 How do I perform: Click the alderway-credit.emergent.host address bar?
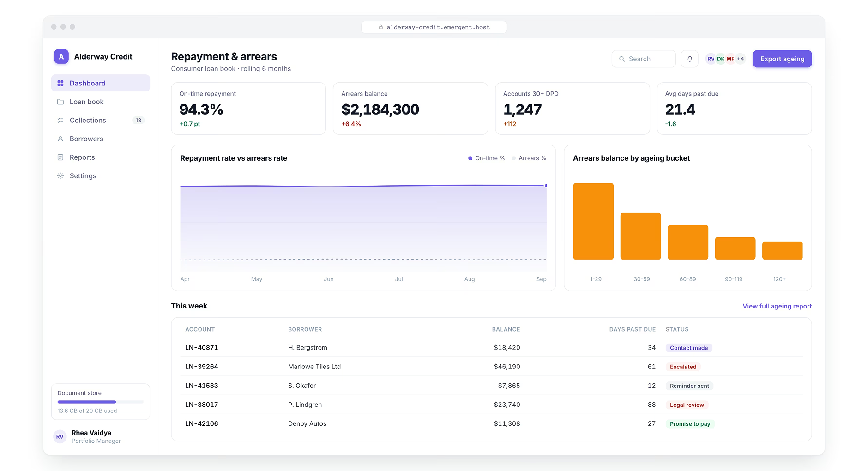point(434,27)
